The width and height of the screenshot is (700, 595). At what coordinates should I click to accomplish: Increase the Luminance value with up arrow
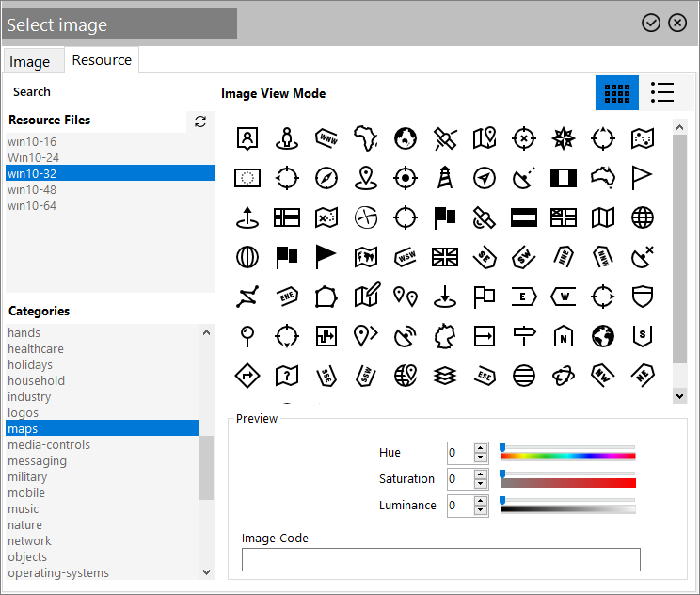[x=481, y=501]
